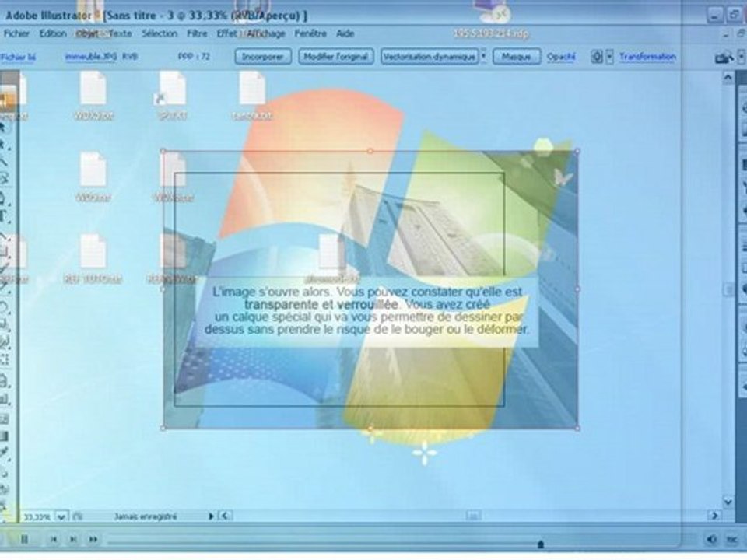Open the Filtre menu
This screenshot has height=560, width=747.
tap(197, 33)
